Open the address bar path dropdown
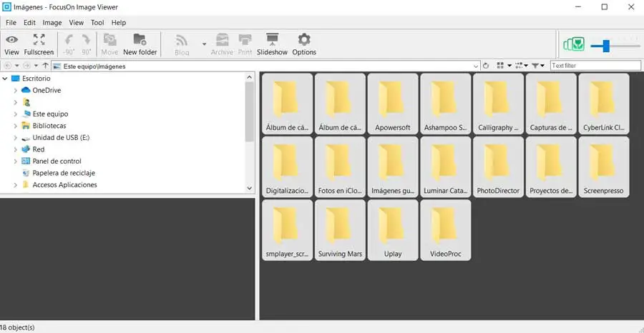This screenshot has width=644, height=333. (x=476, y=66)
